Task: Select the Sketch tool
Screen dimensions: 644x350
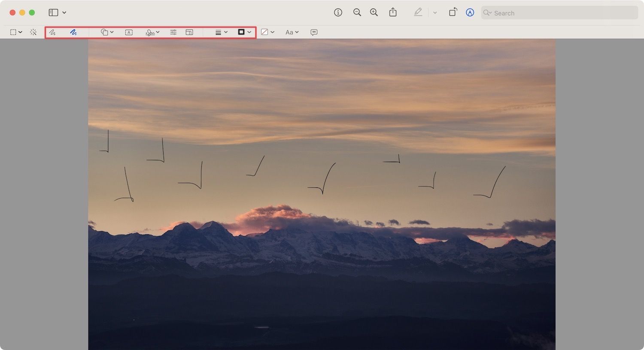Action: (x=52, y=32)
